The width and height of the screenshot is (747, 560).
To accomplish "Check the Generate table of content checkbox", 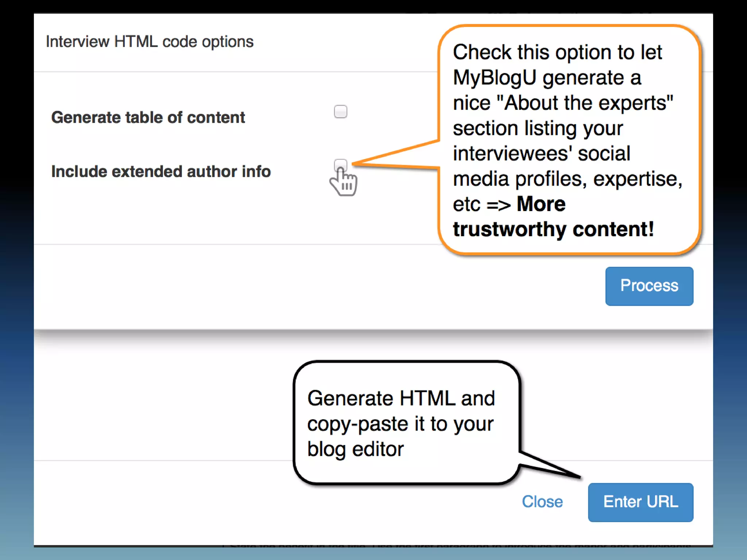I will 340,112.
